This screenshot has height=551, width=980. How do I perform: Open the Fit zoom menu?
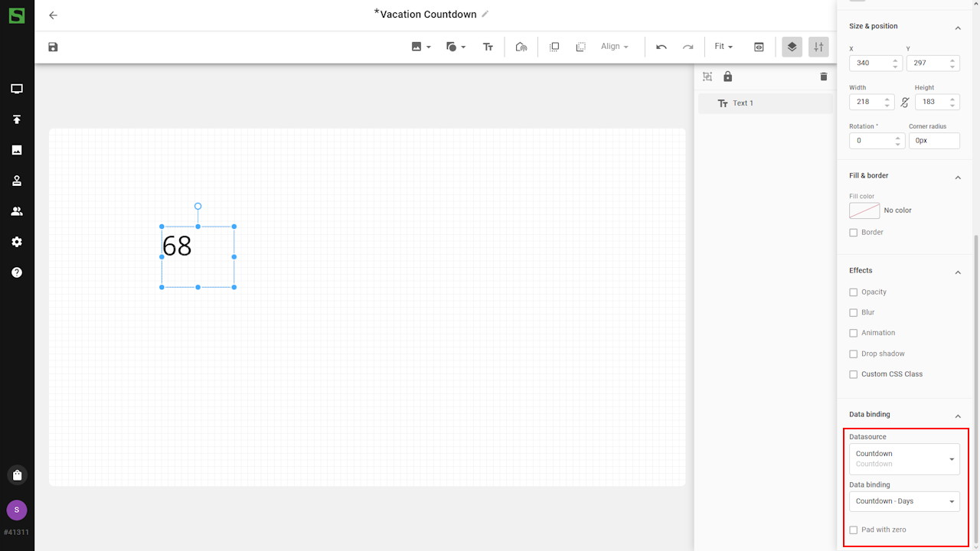tap(724, 47)
